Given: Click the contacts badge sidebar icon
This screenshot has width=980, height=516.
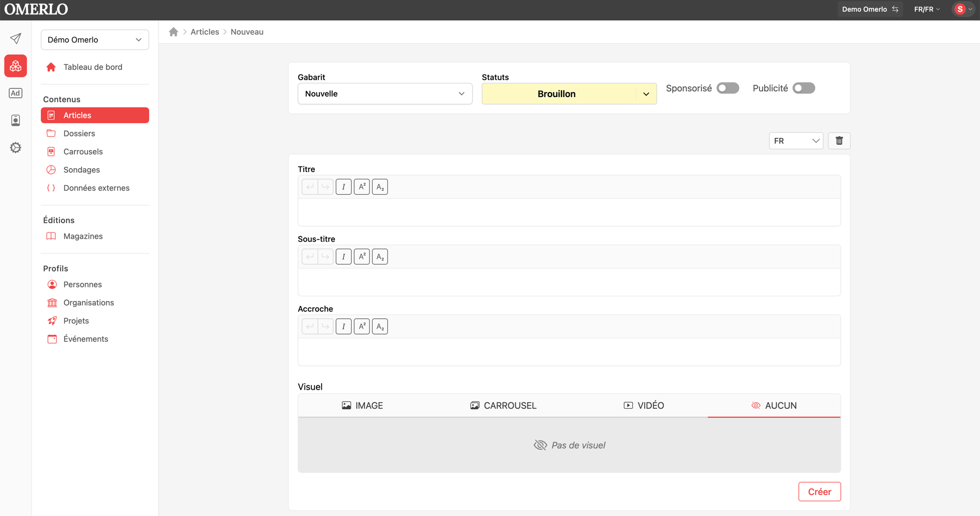Looking at the screenshot, I should click(16, 120).
